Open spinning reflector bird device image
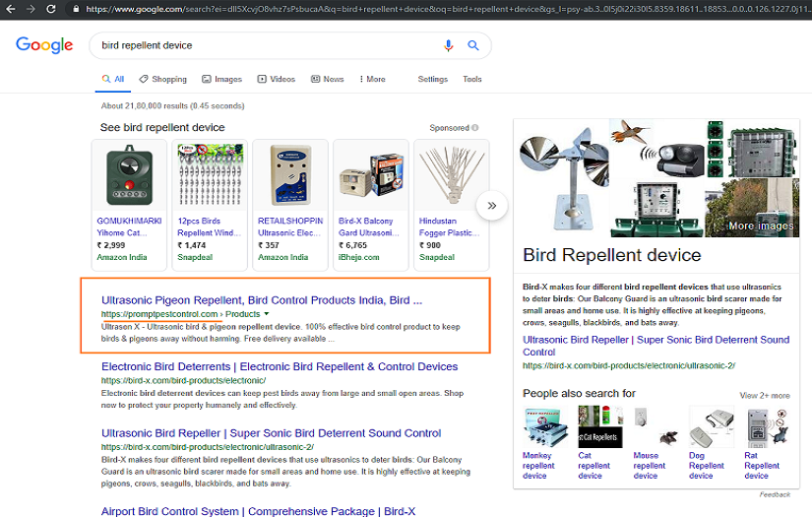This screenshot has width=812, height=517. click(563, 177)
